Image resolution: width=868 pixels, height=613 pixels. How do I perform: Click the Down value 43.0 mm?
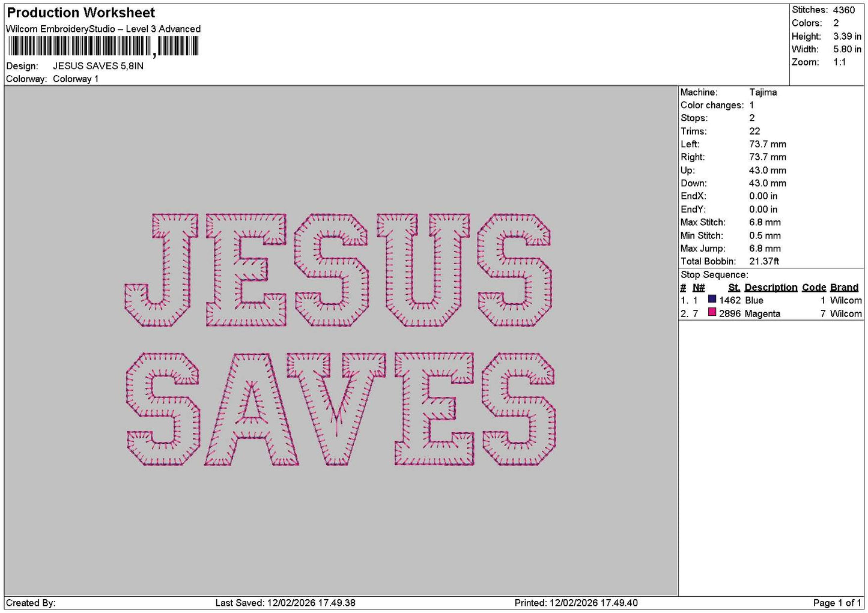767,184
